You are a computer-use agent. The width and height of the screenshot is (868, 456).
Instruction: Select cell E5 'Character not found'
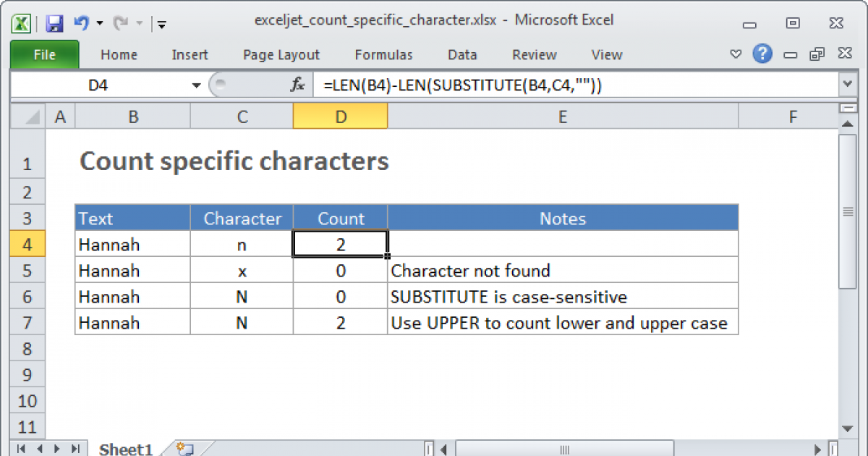562,271
